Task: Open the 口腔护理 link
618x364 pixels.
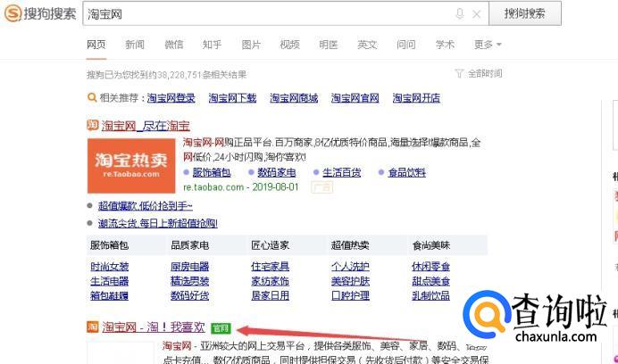Action: pos(350,295)
